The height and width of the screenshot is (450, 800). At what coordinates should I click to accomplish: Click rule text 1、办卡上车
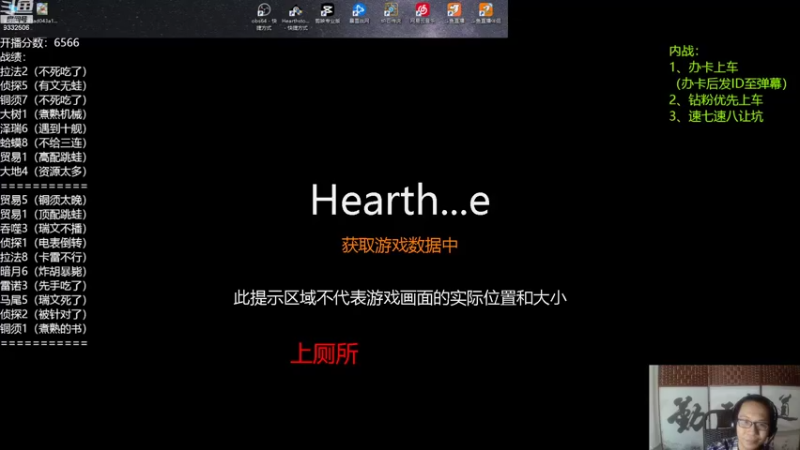tap(704, 67)
